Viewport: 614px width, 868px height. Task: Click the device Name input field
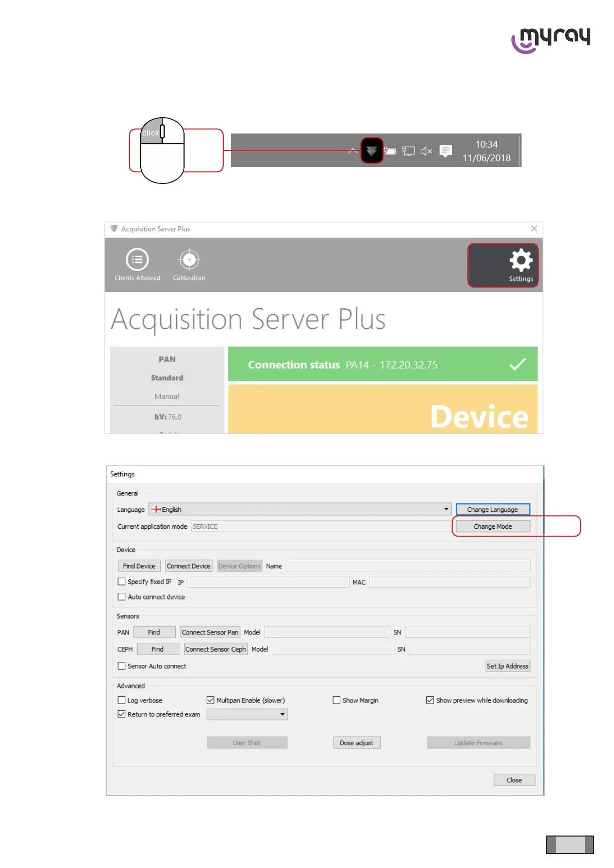point(408,565)
